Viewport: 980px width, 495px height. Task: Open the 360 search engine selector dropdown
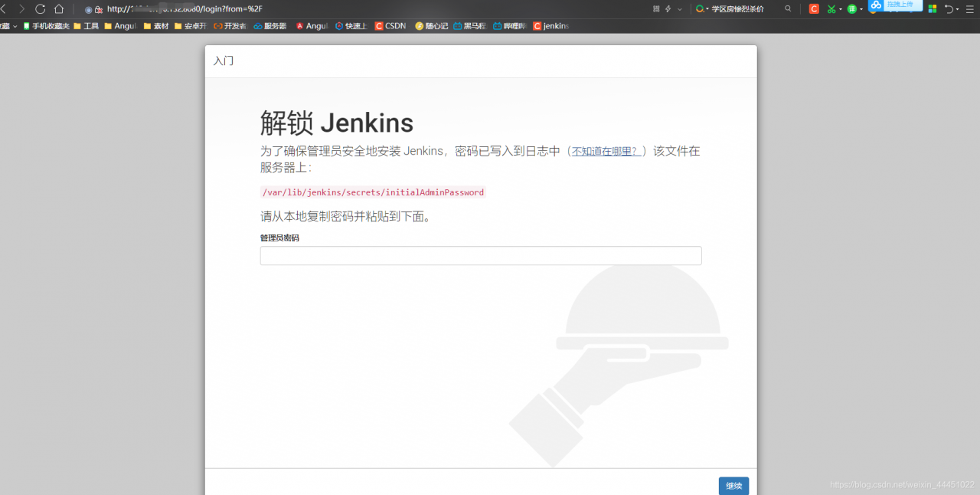coord(701,8)
